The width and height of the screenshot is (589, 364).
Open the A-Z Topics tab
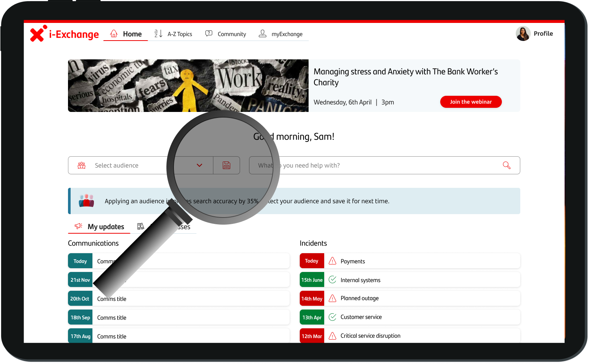click(173, 34)
